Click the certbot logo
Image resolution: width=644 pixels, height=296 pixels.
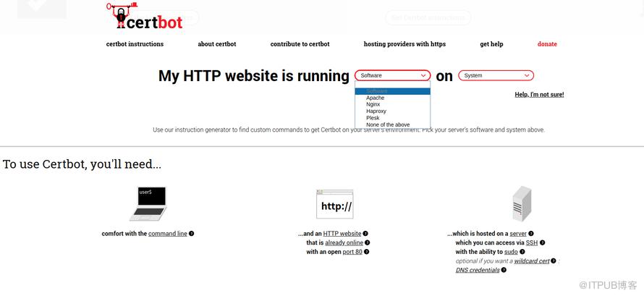point(144,16)
